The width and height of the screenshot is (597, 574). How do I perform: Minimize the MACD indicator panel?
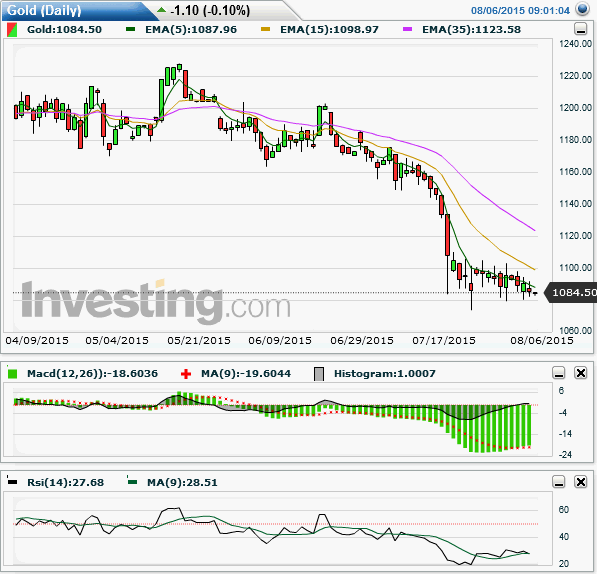559,373
